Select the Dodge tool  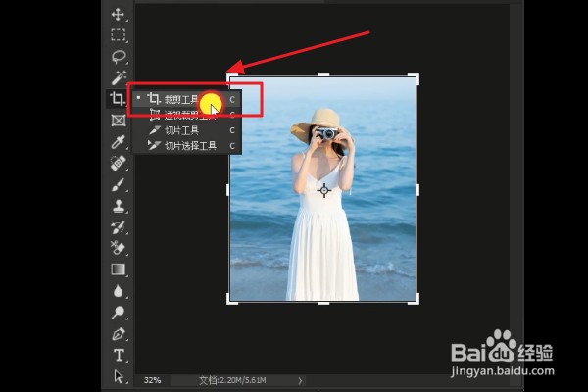pos(119,312)
